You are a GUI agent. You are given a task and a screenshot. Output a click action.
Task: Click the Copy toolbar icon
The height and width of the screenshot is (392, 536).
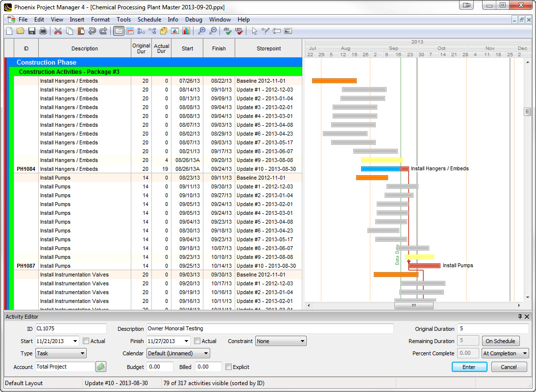(70, 31)
